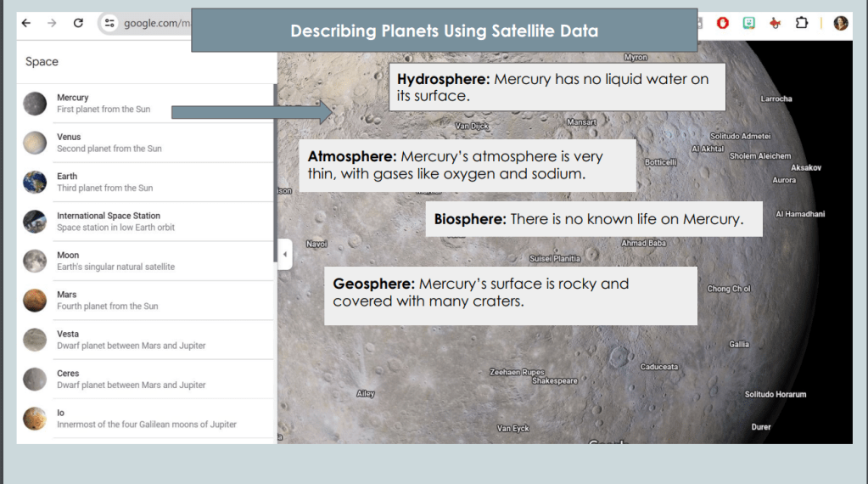Click the red stop-hand ad blocker extension

[x=723, y=23]
